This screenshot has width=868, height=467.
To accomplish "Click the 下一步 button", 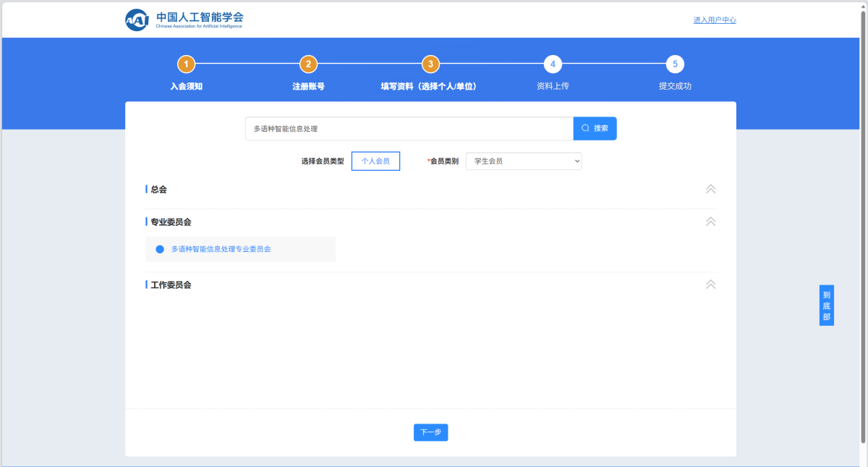I will [431, 432].
